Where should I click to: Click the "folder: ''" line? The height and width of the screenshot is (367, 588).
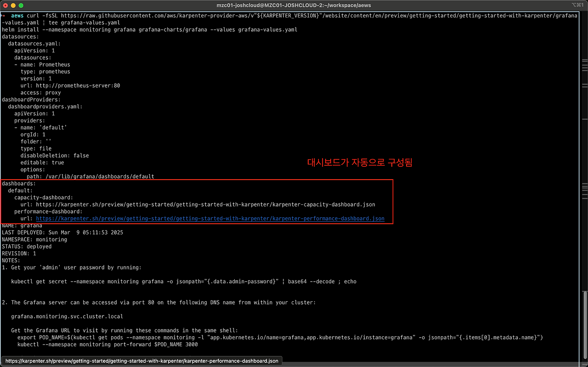coord(36,141)
